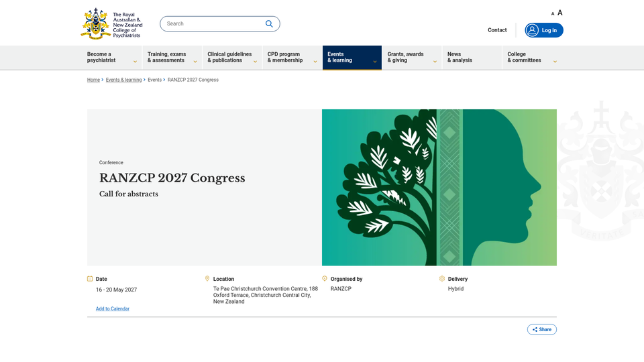Expand Training, exams & assessments chevron
Image resolution: width=644 pixels, height=362 pixels.
(195, 62)
